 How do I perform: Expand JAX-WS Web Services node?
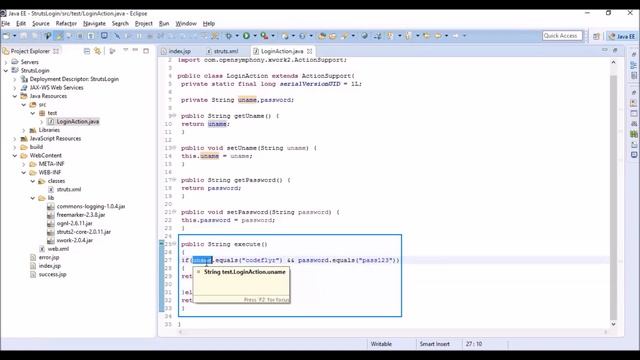click(x=15, y=88)
